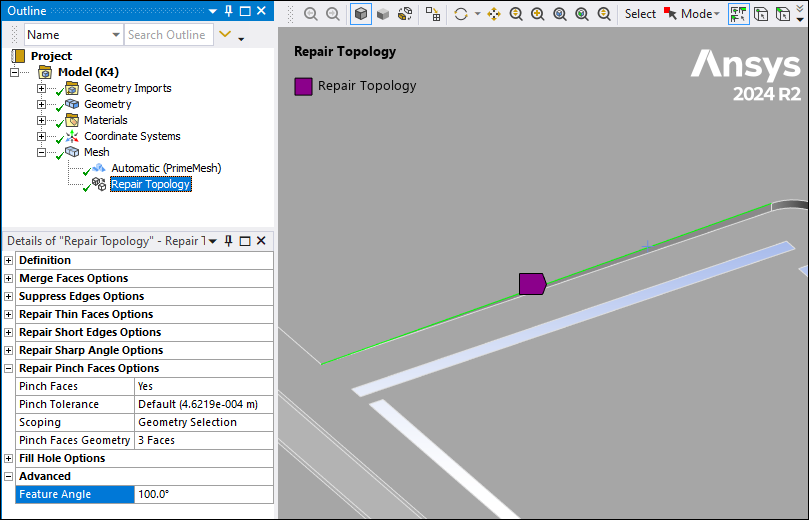Expand the Merge Faces Options section
This screenshot has height=520, width=809.
(x=9, y=278)
